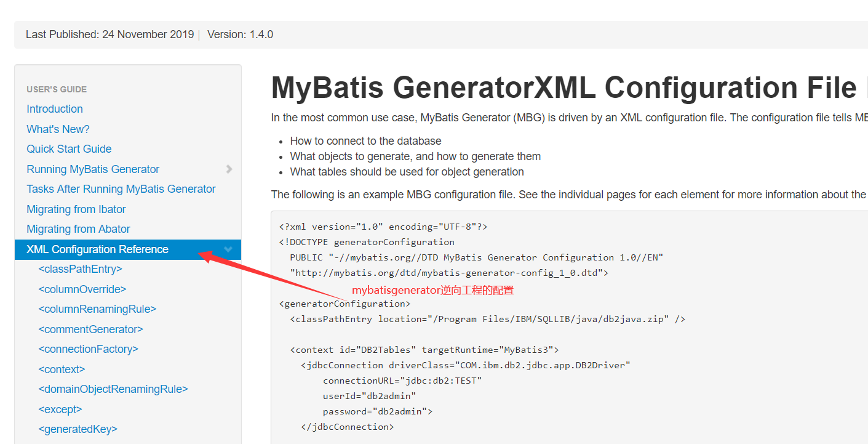Go to Quick Start Guide
The width and height of the screenshot is (868, 444).
click(69, 149)
